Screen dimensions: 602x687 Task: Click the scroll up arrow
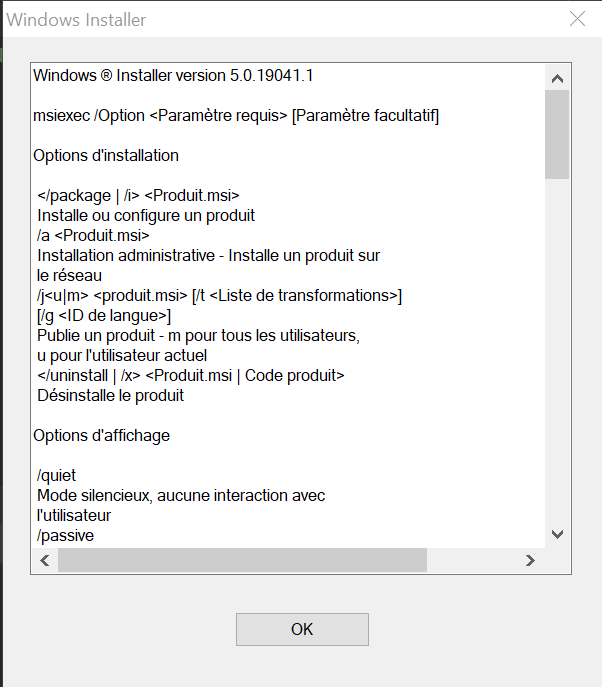(557, 78)
